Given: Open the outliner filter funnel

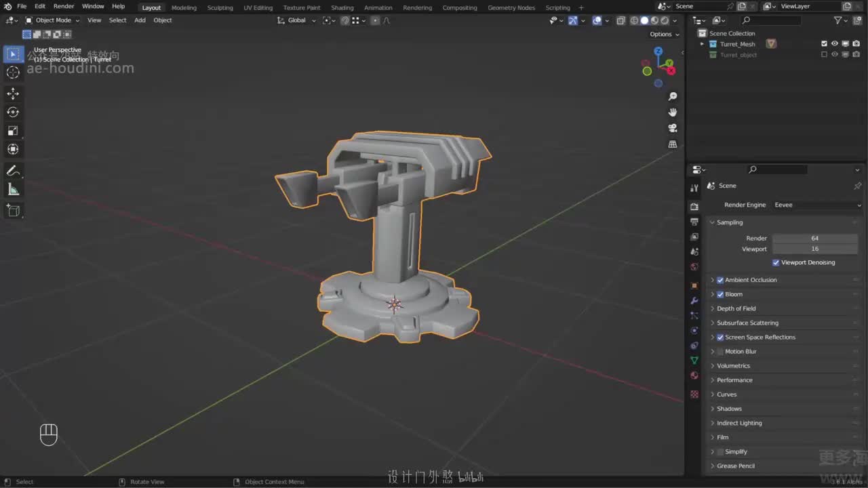Looking at the screenshot, I should point(838,20).
